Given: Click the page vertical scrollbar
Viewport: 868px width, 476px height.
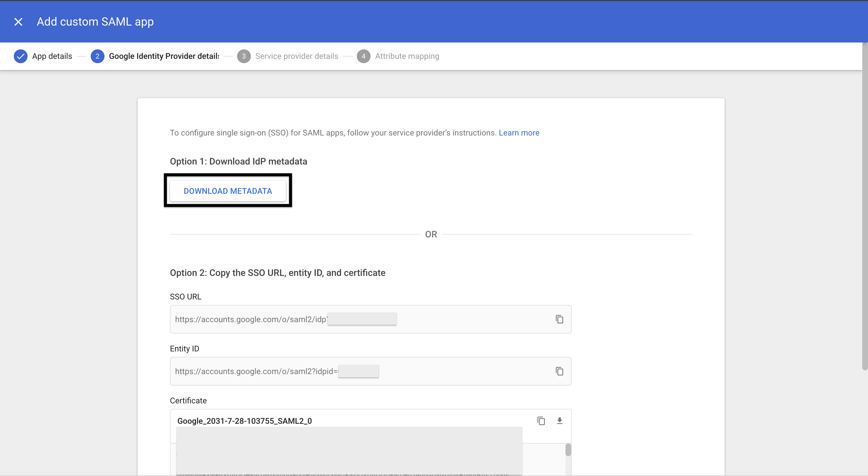Looking at the screenshot, I should click(865, 206).
